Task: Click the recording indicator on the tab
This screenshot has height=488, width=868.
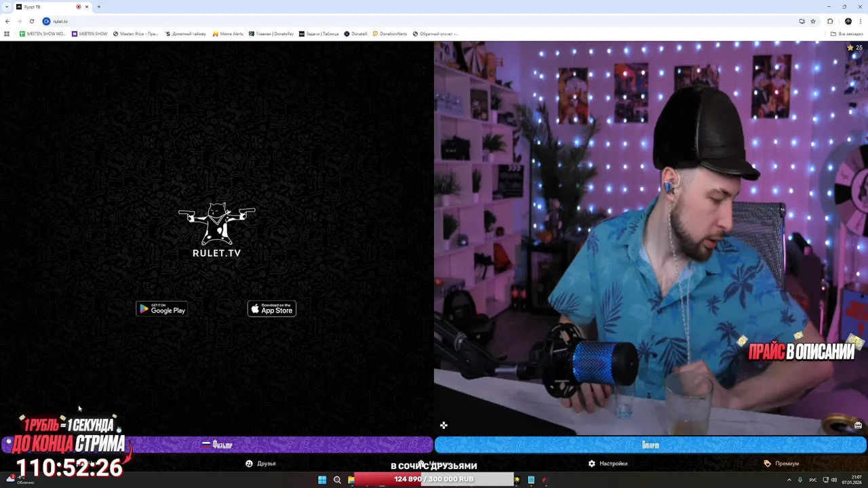Action: (79, 7)
